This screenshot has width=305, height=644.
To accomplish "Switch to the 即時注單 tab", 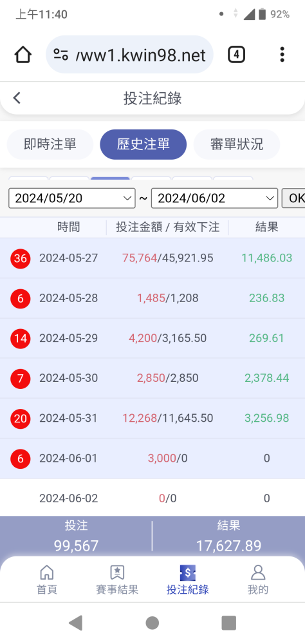I will tap(50, 144).
